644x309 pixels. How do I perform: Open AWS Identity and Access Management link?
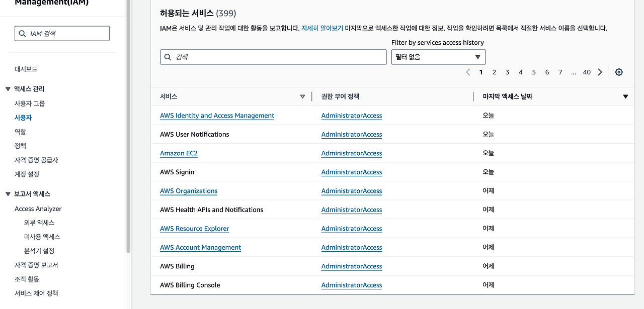[x=217, y=116]
